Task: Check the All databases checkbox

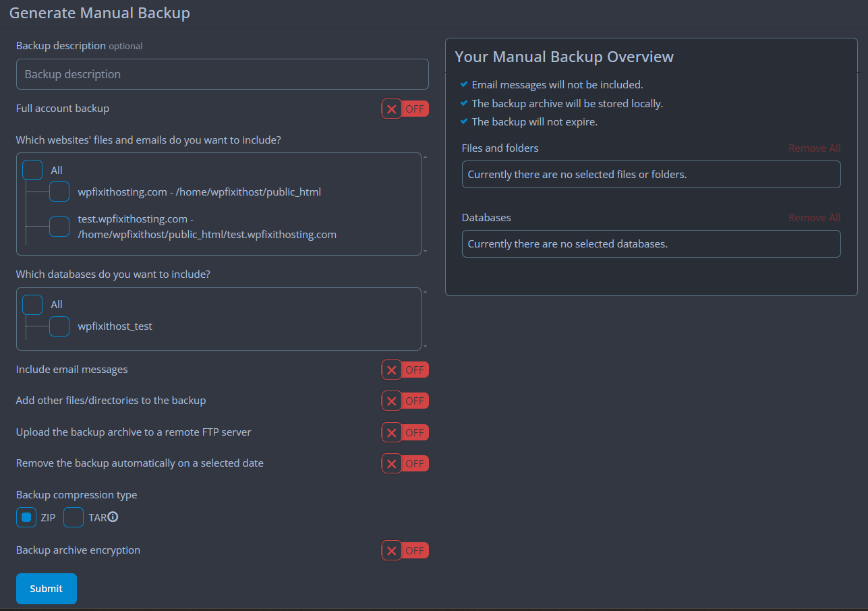Action: click(32, 304)
